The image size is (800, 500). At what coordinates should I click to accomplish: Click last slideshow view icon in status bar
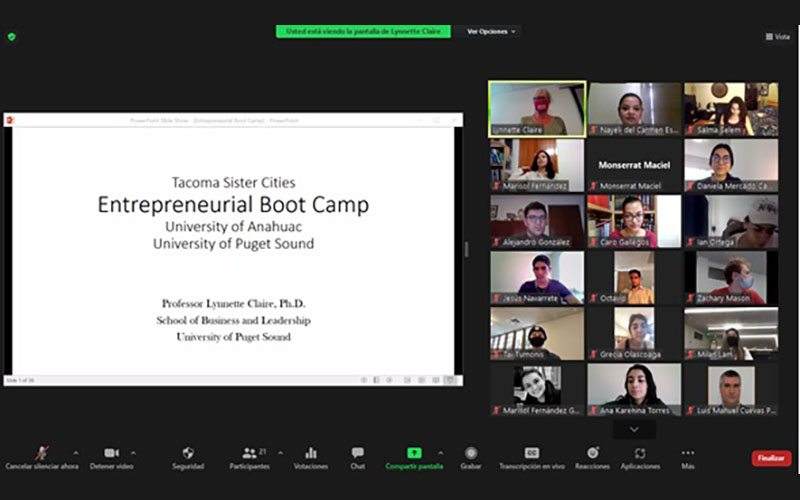(x=450, y=380)
